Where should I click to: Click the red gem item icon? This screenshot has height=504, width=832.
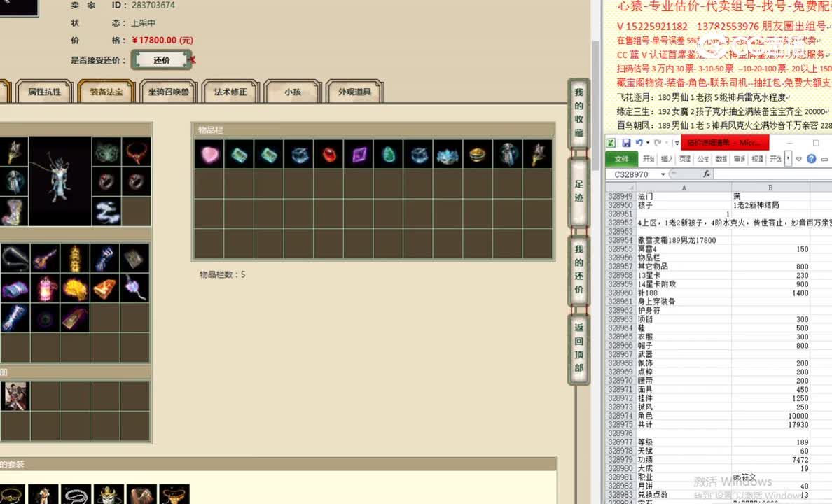pos(329,155)
